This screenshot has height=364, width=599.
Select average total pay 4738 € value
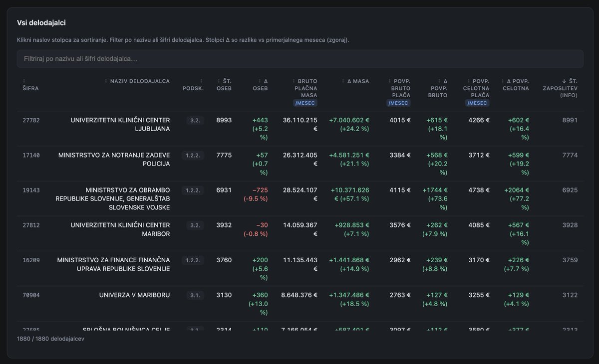pyautogui.click(x=479, y=190)
